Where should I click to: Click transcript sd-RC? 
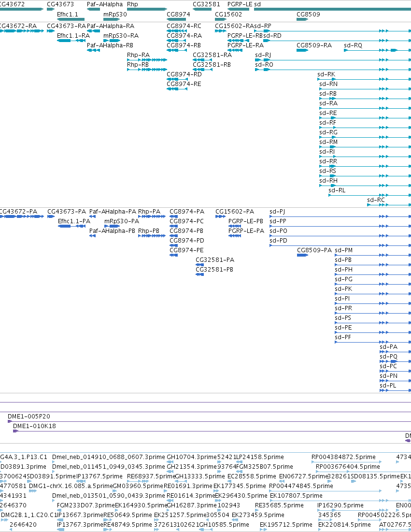376,200
